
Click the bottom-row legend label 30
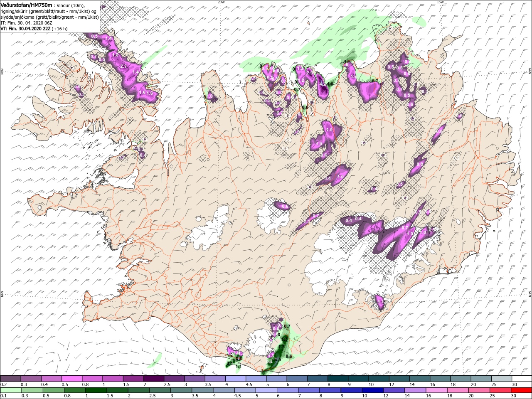click(514, 396)
